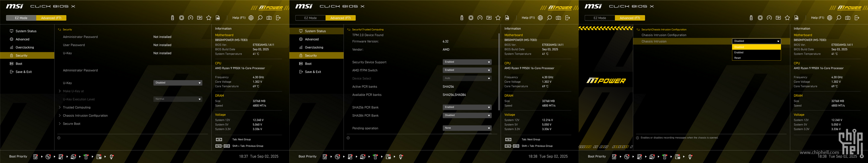Screen dimensions: 868x163
Task: Go back via Chassis Intrusion Configuration breadcrumb arrow
Action: coord(638,30)
